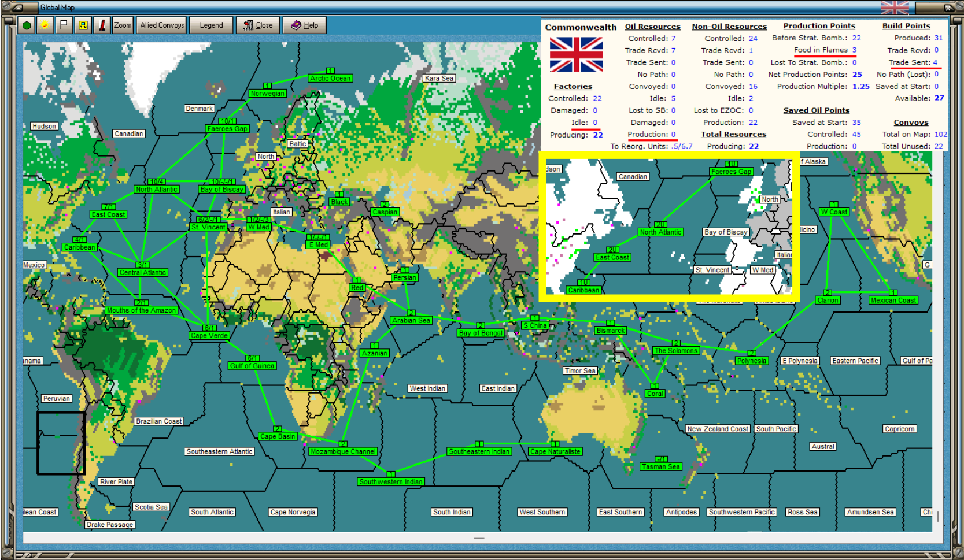Click the Central Atlantic label
Viewport: 964px width, 560px height.
(143, 273)
